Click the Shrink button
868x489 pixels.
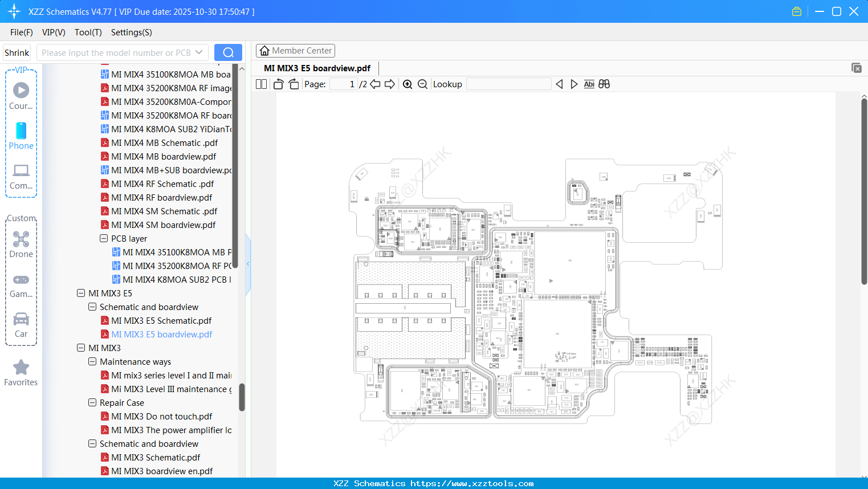click(17, 52)
